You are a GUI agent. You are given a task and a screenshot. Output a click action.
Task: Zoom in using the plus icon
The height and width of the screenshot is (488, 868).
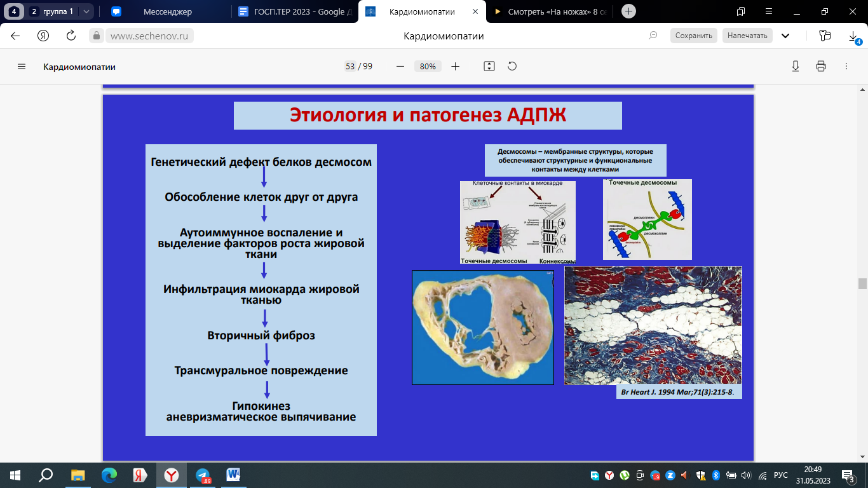(x=455, y=66)
